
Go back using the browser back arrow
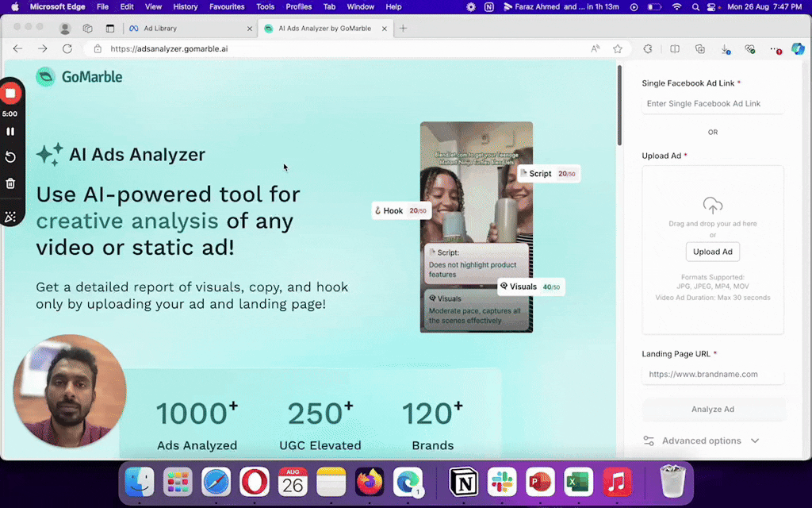click(x=17, y=48)
